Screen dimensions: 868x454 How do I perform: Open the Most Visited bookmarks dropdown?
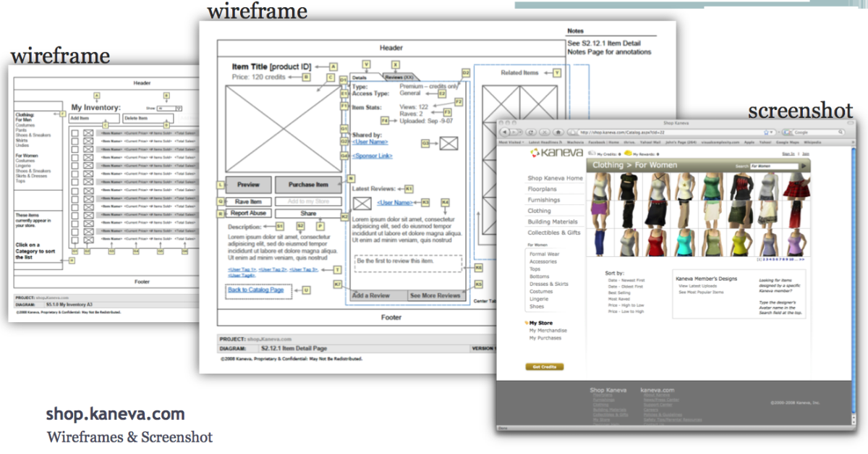[x=511, y=142]
